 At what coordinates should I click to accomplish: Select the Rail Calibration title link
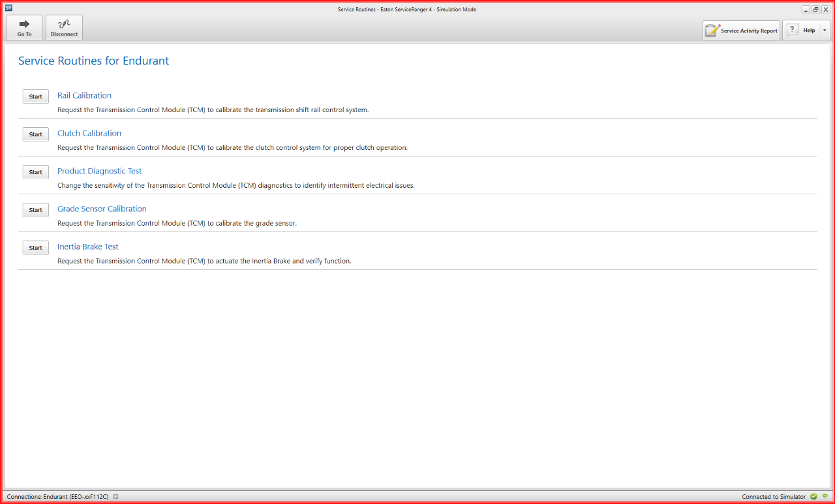(x=84, y=95)
